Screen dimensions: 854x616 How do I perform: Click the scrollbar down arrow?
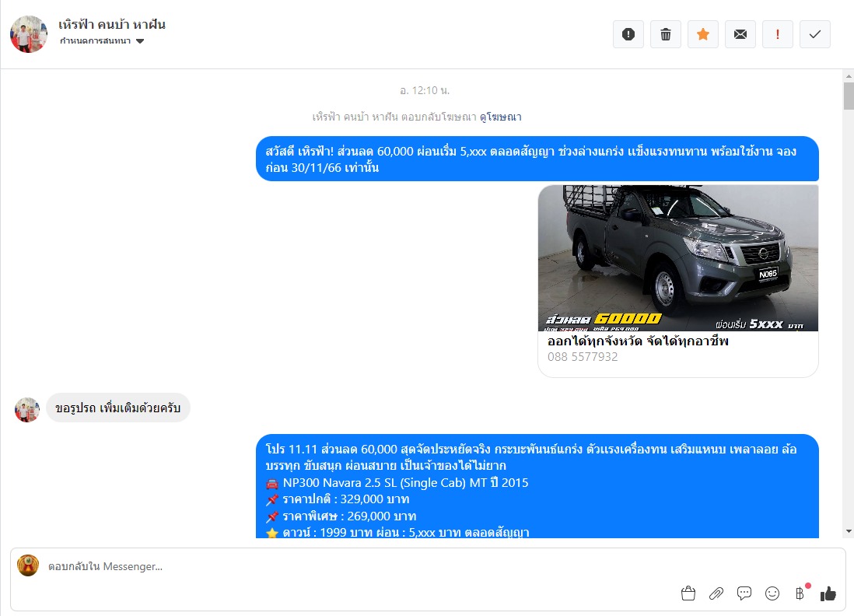pos(849,531)
